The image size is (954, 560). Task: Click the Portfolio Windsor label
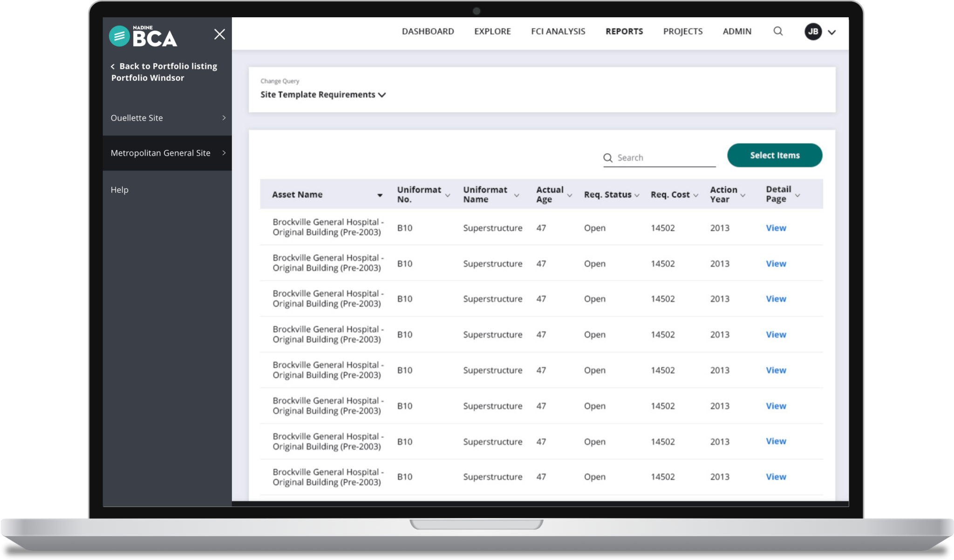point(148,78)
